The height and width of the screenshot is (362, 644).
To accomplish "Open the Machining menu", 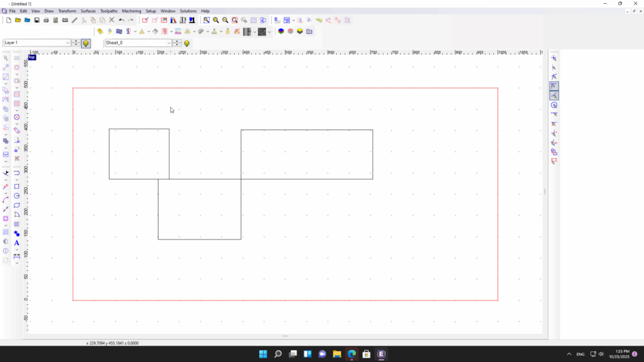I will 131,11.
